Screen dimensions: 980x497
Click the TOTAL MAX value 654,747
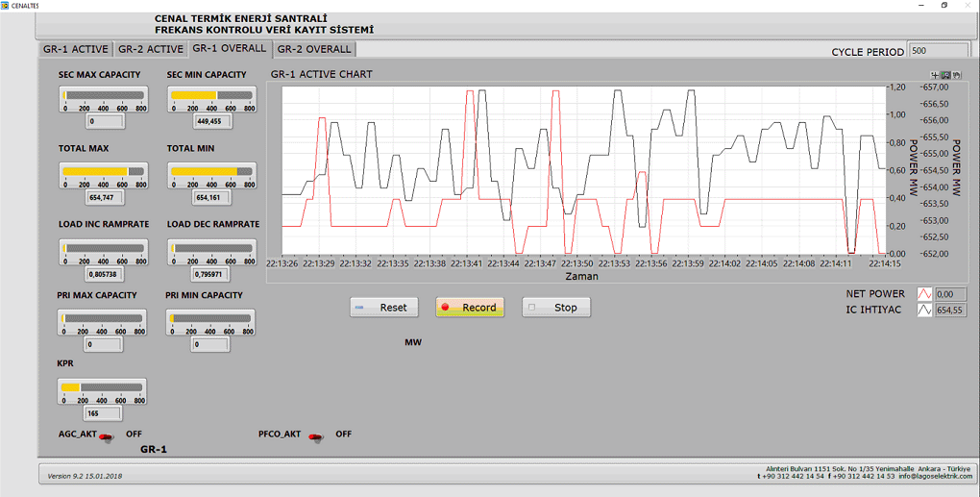105,197
